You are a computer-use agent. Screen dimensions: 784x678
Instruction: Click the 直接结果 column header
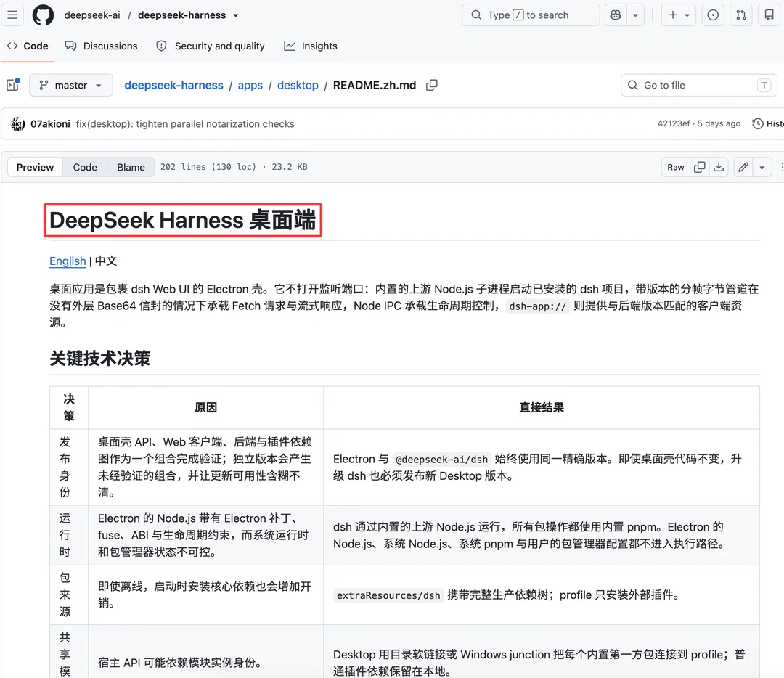[542, 407]
